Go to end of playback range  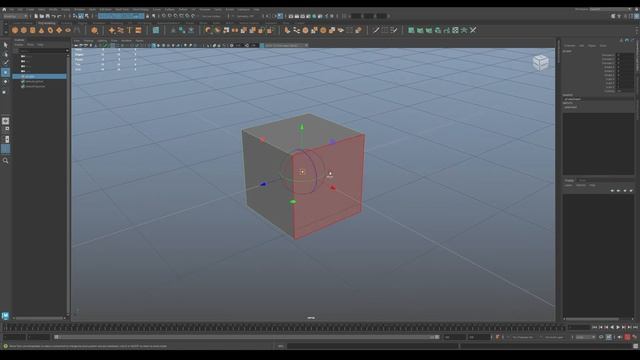point(636,327)
